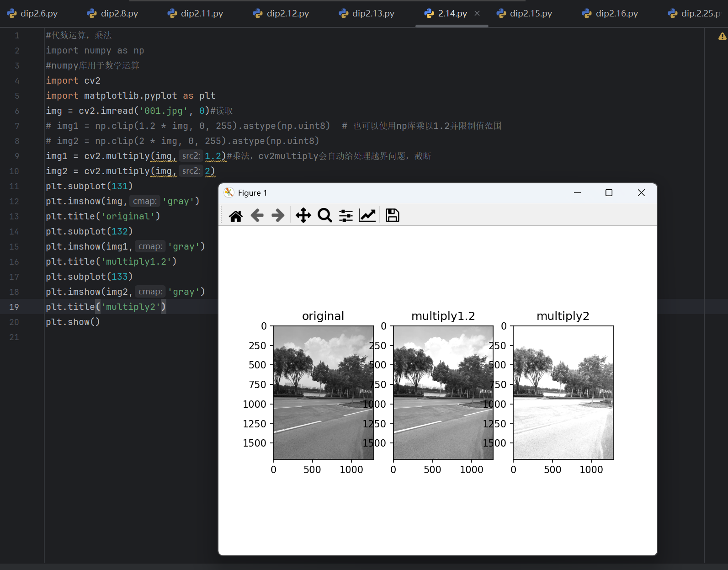Click plt.title('multiply1.2') on line 16

[x=111, y=261]
